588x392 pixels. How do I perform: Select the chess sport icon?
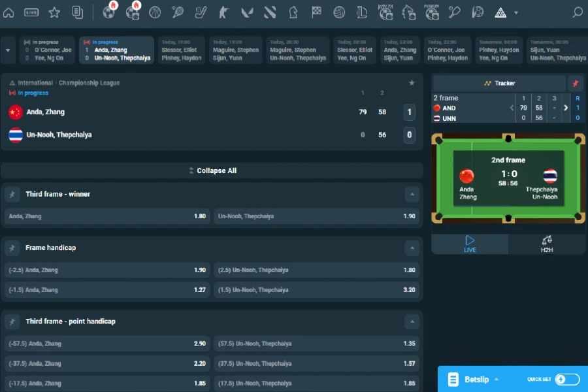pyautogui.click(x=293, y=12)
